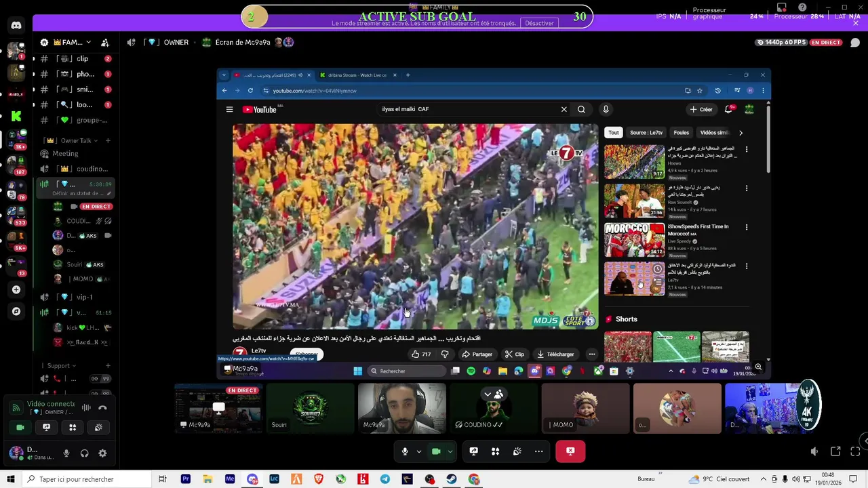Open Discover servers compass icon
The image size is (868, 488).
coord(16,311)
